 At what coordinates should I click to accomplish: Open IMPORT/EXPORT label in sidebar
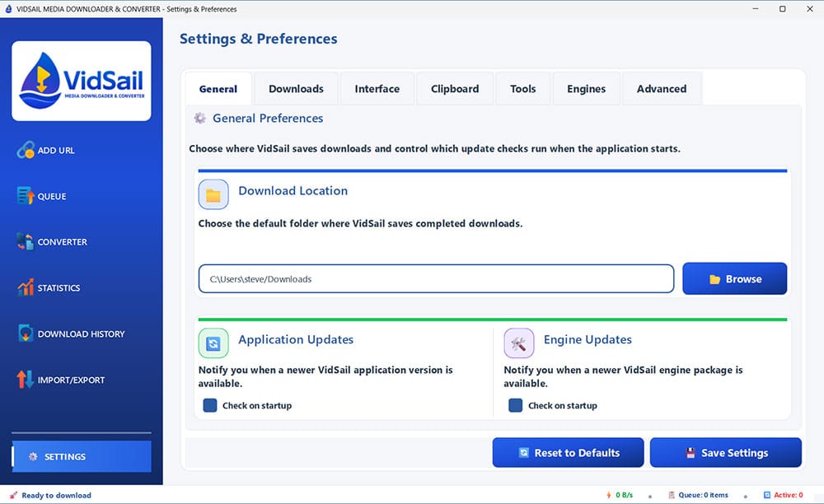click(71, 380)
